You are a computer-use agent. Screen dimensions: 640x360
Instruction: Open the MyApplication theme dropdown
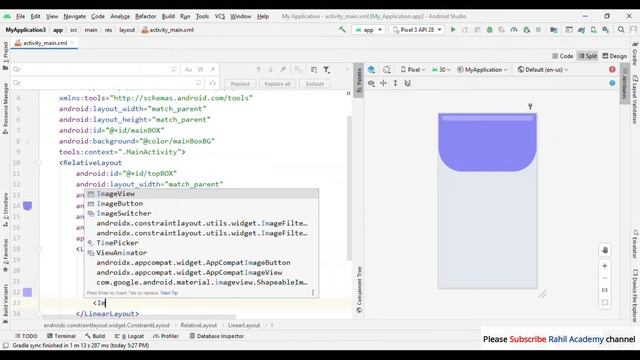coord(482,70)
